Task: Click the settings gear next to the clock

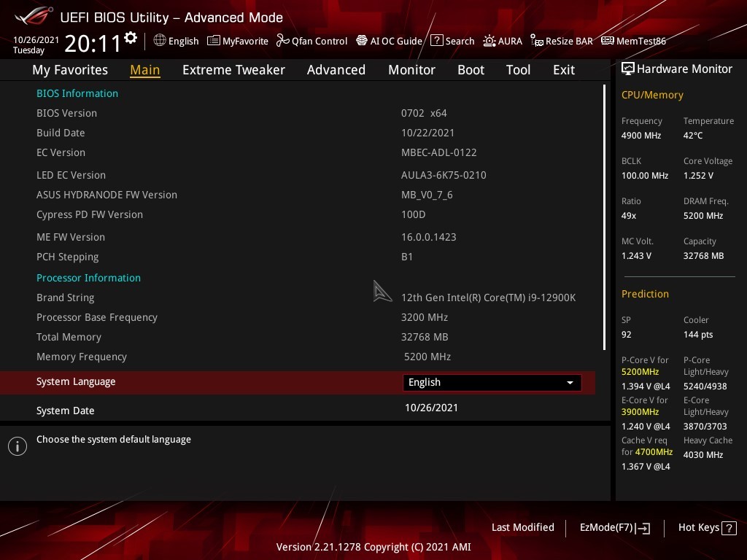Action: coord(131,38)
